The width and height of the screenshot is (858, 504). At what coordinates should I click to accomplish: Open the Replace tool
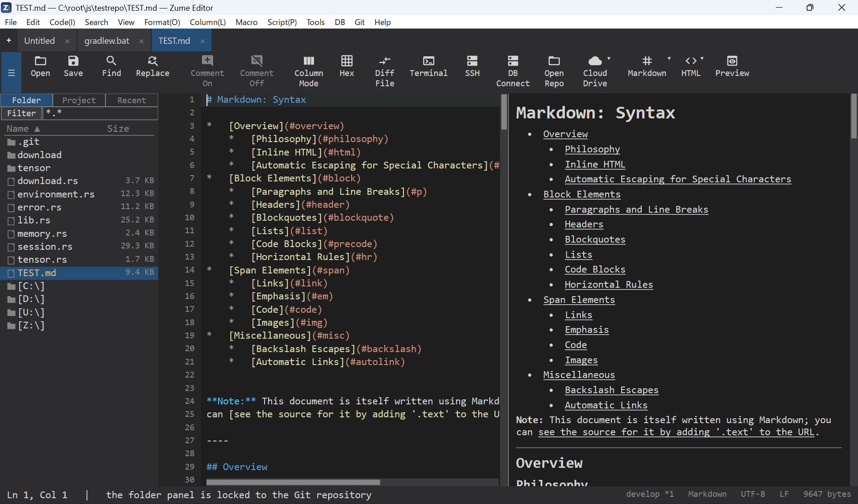[152, 66]
